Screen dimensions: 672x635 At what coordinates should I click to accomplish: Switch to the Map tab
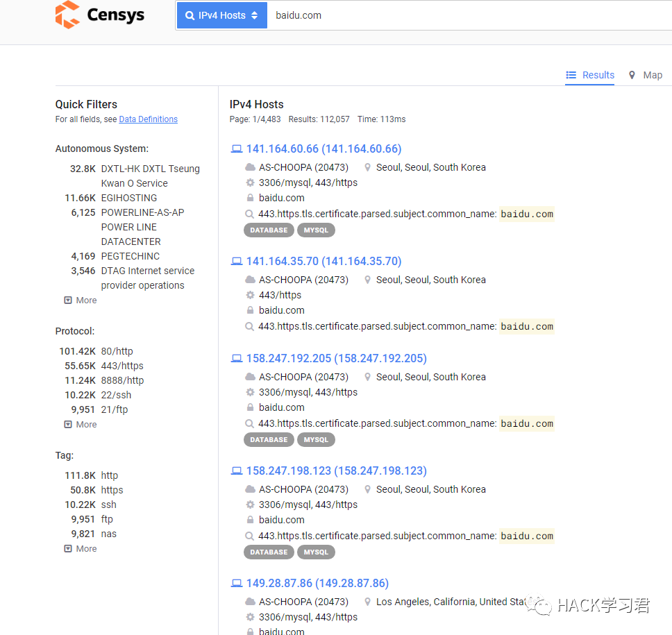(646, 75)
